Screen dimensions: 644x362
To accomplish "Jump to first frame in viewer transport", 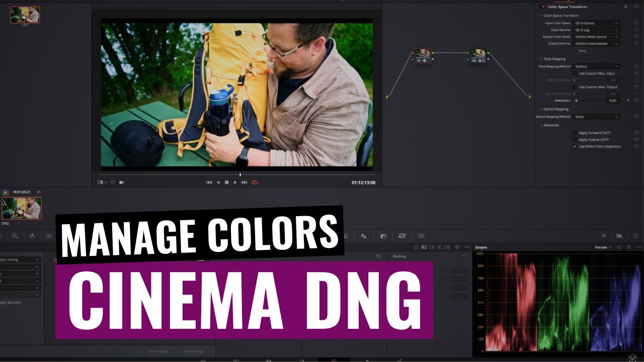I will pyautogui.click(x=209, y=183).
